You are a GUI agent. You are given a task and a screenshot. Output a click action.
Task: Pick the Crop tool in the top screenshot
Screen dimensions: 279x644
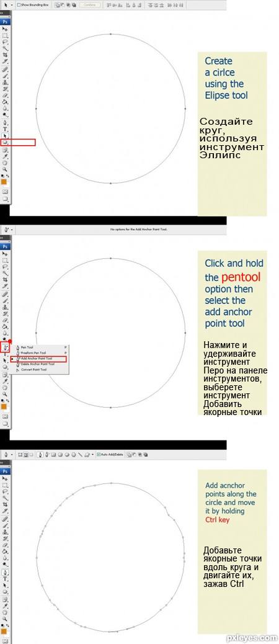pos(6,55)
